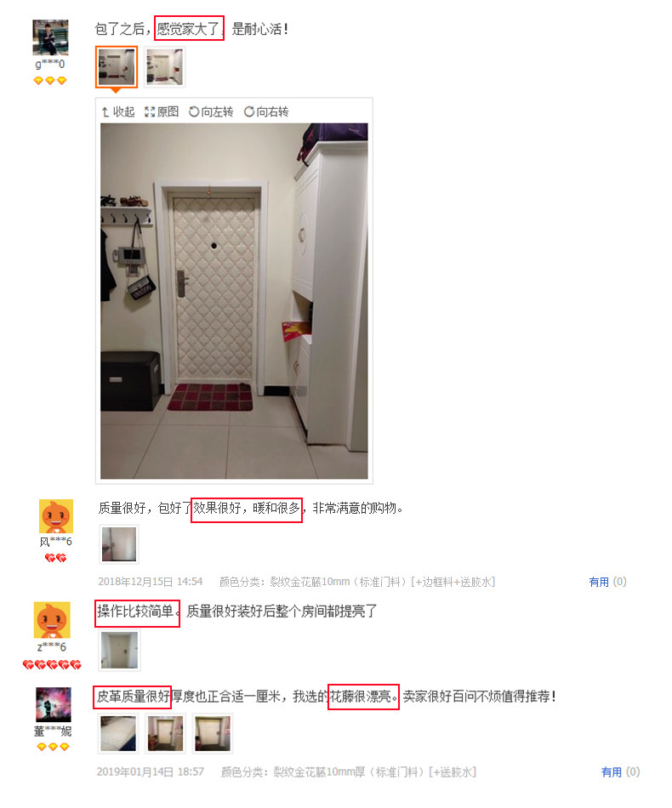Click the avatar of user g***0
Image resolution: width=672 pixels, height=808 pixels.
[50, 37]
